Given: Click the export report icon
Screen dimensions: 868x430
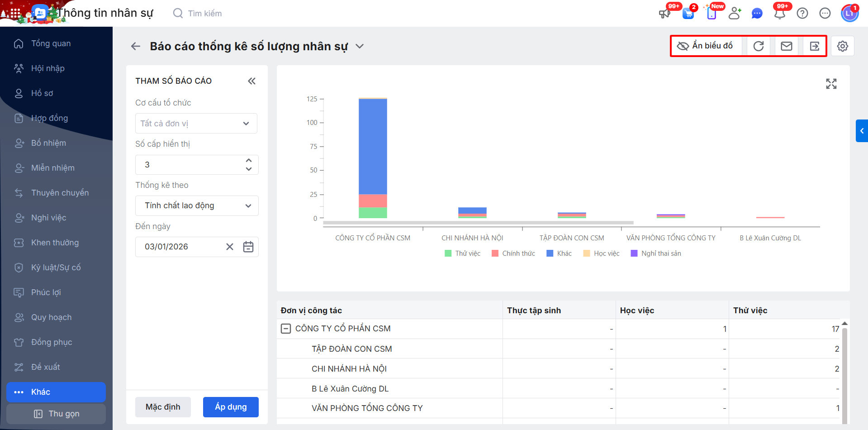Looking at the screenshot, I should point(814,46).
